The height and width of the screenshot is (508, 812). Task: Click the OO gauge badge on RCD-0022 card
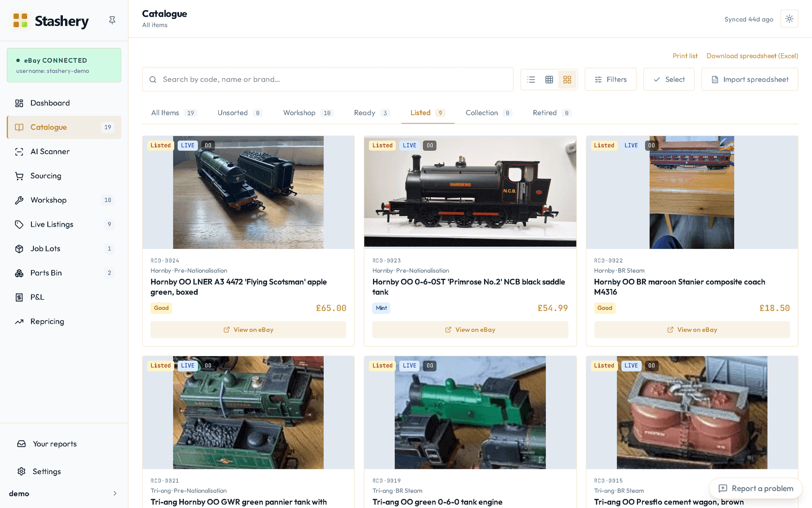coord(652,145)
